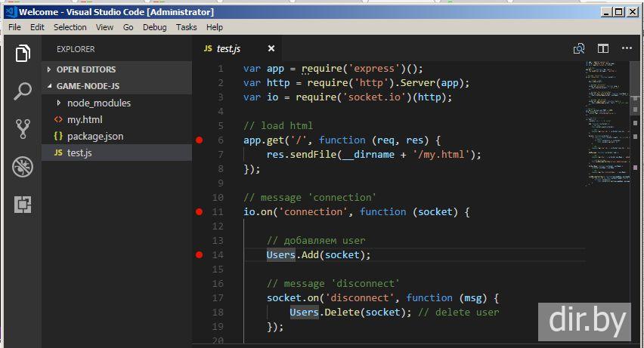The height and width of the screenshot is (348, 644).
Task: Expand the Open Editors section
Action: [x=85, y=69]
